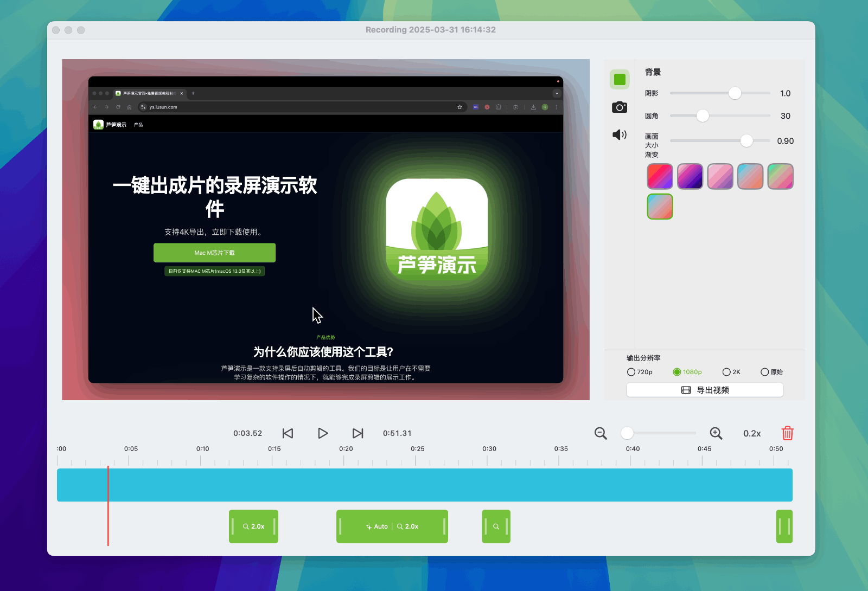Click the 输出分辨率 label
The height and width of the screenshot is (591, 868).
pyautogui.click(x=643, y=358)
